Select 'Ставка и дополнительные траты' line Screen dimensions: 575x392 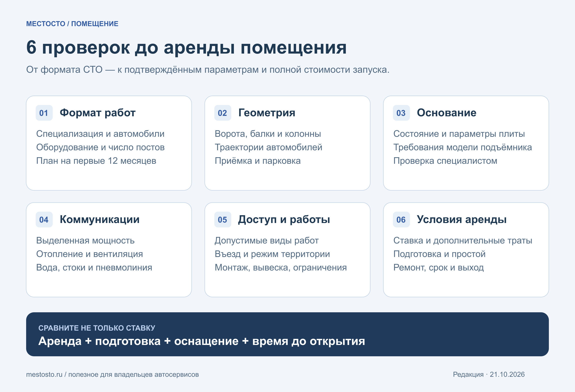463,240
